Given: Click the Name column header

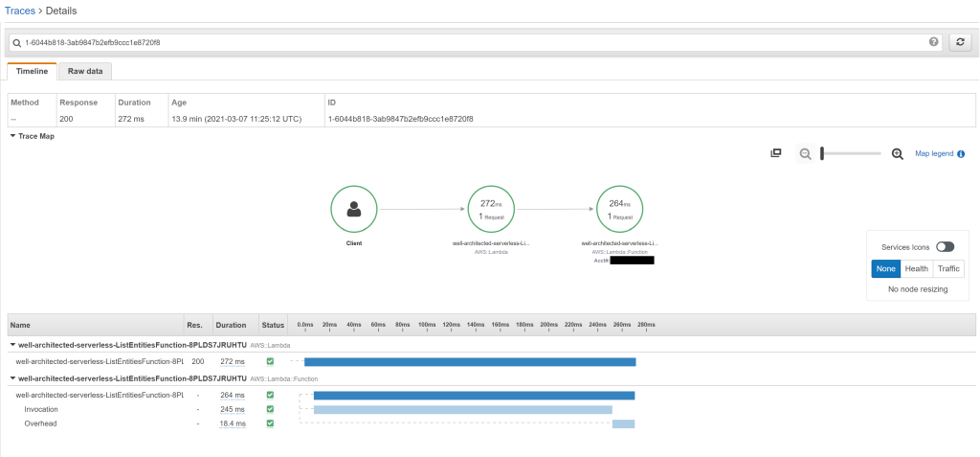Looking at the screenshot, I should [20, 326].
